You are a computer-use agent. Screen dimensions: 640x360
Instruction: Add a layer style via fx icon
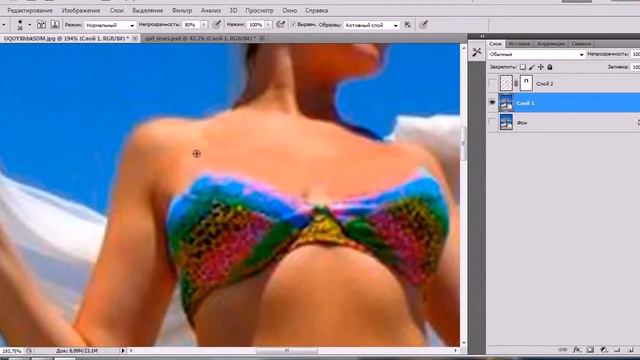point(576,350)
